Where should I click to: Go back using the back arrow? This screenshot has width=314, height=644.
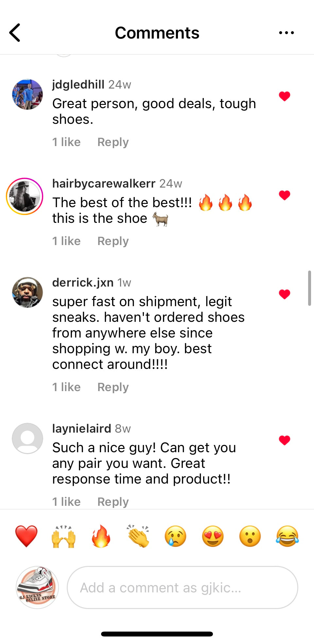click(x=15, y=33)
